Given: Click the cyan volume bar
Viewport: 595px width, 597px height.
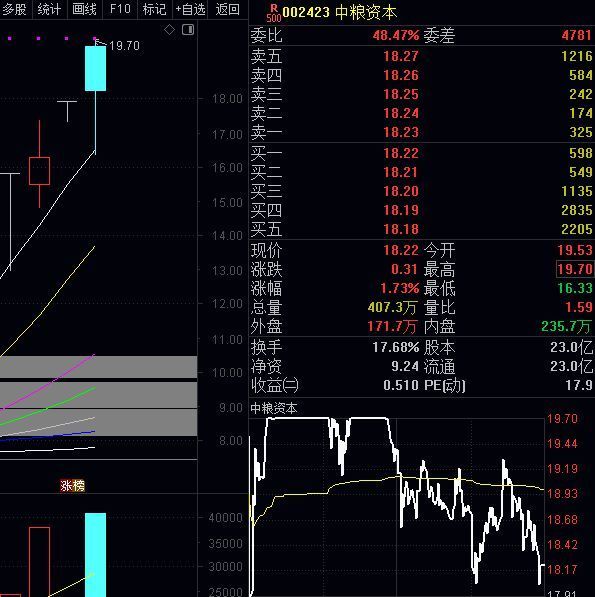Looking at the screenshot, I should click(x=96, y=555).
